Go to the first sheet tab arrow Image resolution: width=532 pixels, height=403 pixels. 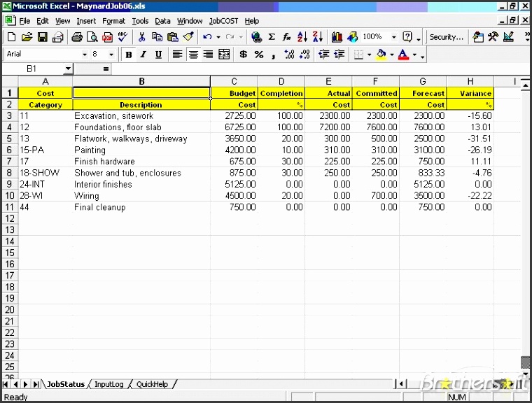pos(6,384)
